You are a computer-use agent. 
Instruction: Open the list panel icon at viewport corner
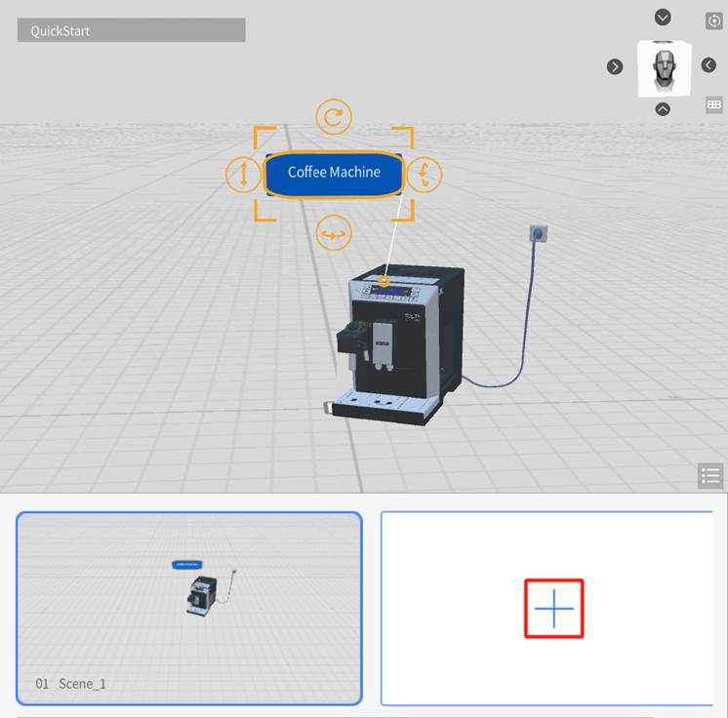coord(710,476)
